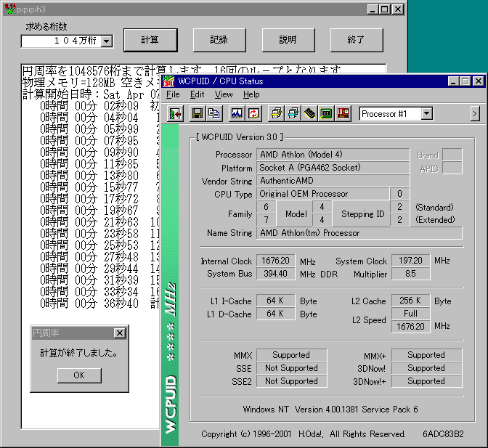Click the Name String value field

(x=359, y=233)
